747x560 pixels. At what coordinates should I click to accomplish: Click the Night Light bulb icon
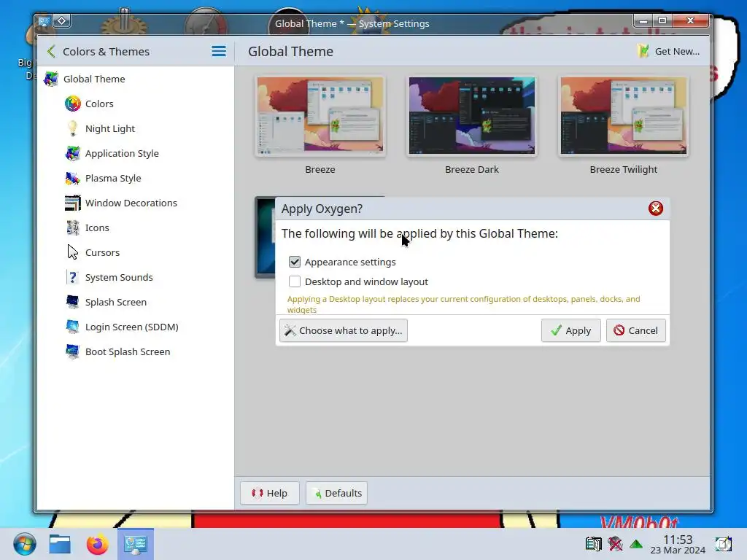coord(73,128)
